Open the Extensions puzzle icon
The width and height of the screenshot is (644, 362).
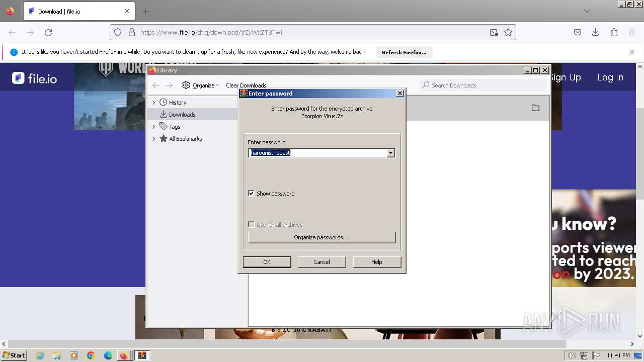(x=614, y=32)
